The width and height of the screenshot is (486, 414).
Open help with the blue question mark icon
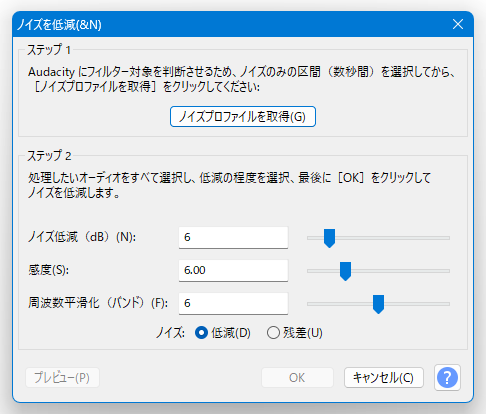point(447,378)
